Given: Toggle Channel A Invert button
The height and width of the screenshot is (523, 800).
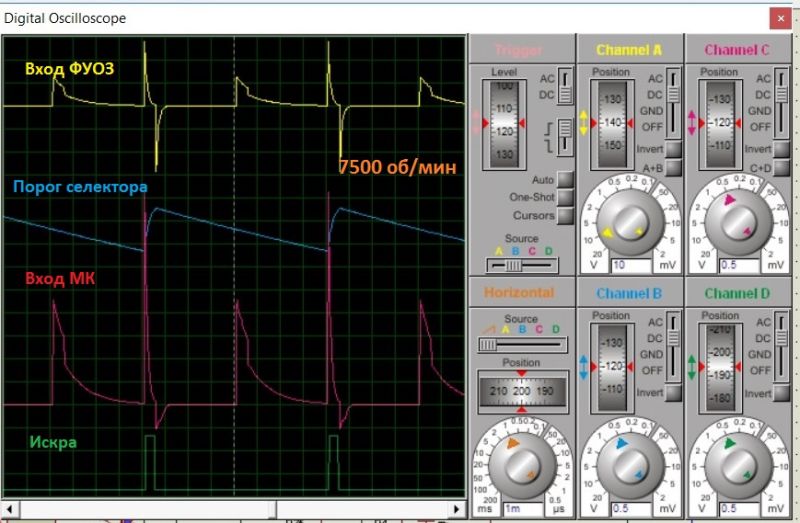Looking at the screenshot, I should 673,149.
